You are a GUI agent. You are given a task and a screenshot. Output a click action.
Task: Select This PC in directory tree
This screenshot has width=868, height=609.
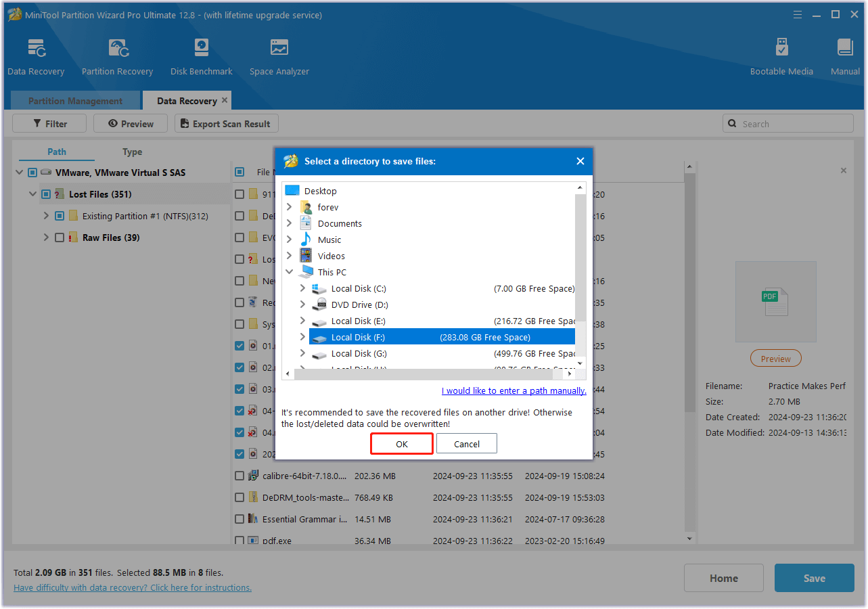click(332, 272)
